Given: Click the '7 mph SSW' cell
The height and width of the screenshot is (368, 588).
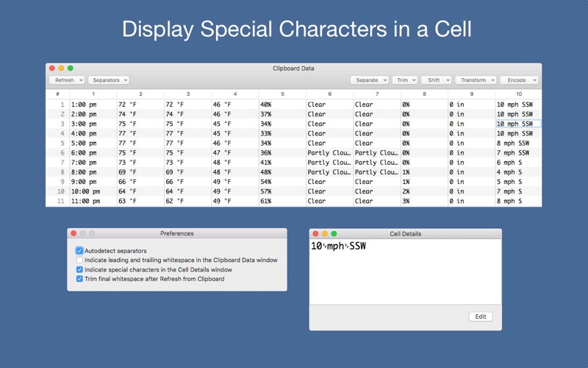Looking at the screenshot, I should [519, 153].
